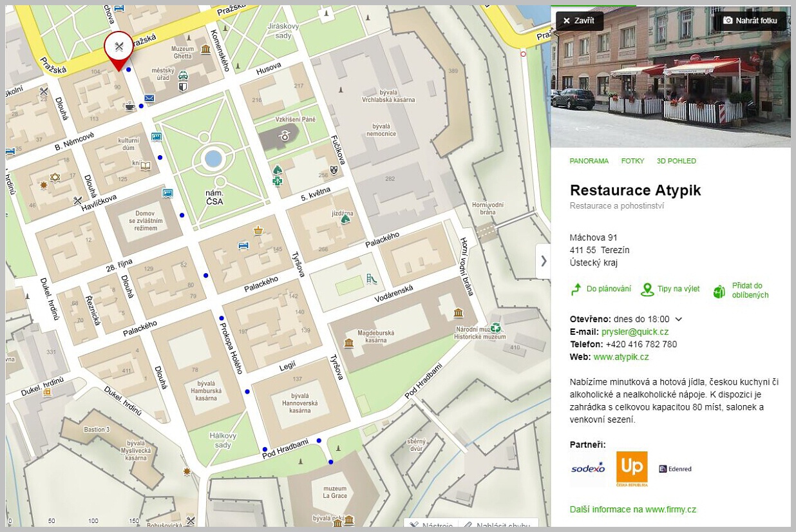
Task: Click the coffee cup café icon
Action: [130, 106]
